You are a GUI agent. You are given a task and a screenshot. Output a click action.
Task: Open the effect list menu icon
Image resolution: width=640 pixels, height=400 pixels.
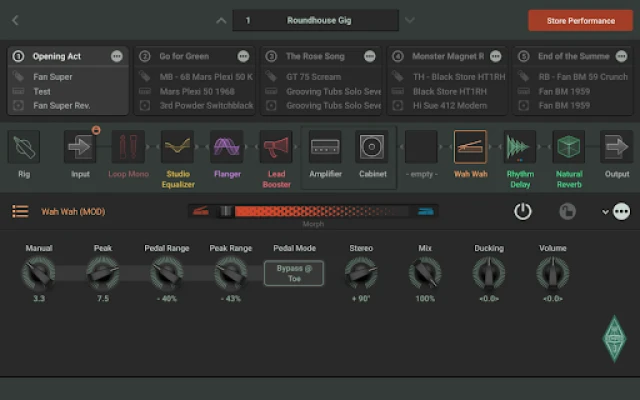(x=20, y=211)
